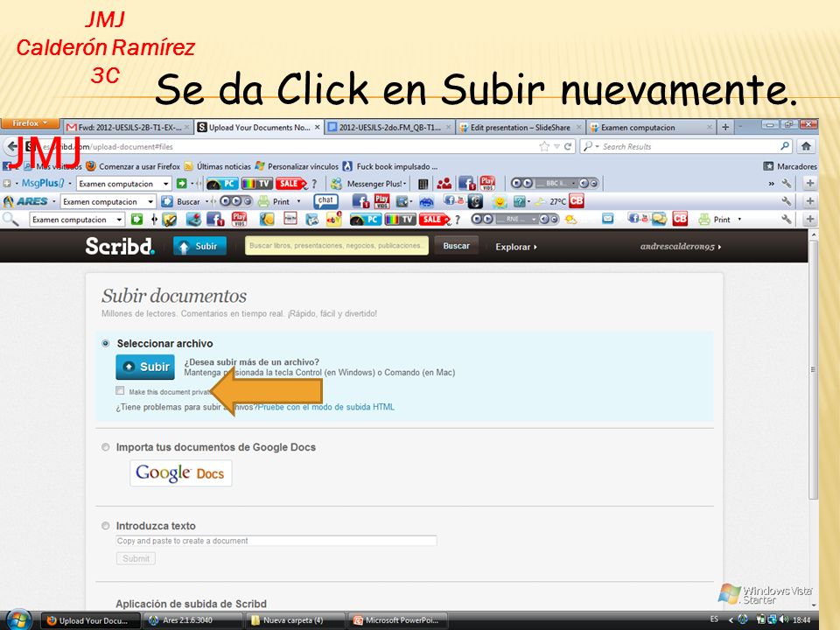Expand the third toolbar search combo box
The width and height of the screenshot is (840, 630).
coord(120,220)
